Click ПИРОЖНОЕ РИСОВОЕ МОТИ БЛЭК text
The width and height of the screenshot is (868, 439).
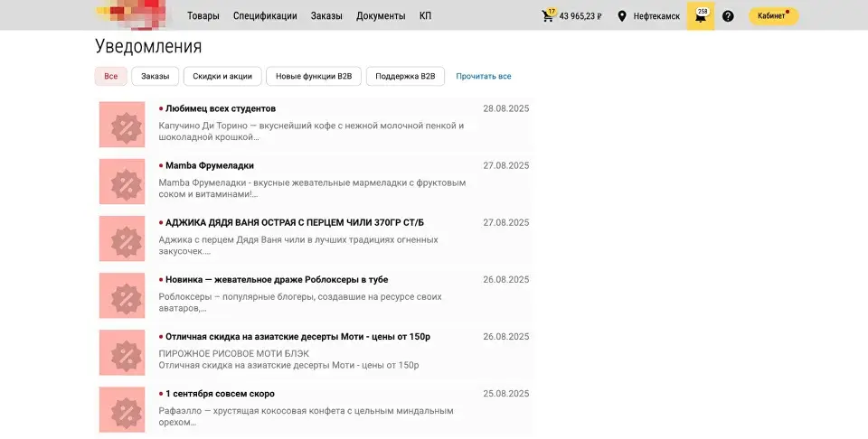233,353
